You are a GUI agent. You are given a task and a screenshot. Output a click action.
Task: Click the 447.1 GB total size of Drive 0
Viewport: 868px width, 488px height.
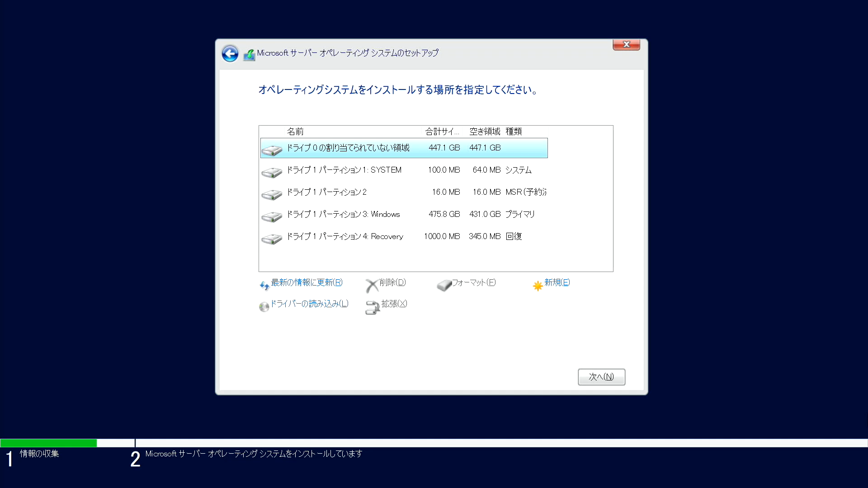444,148
